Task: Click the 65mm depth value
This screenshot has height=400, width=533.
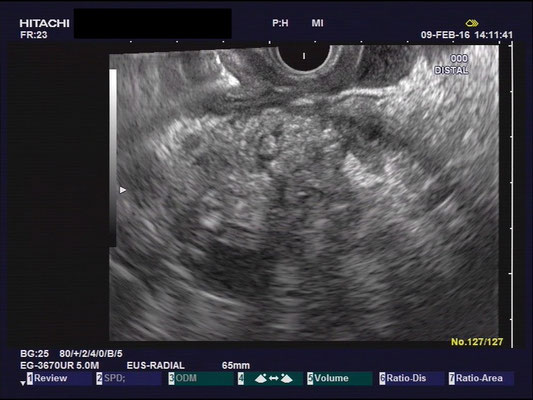Action: tap(236, 366)
